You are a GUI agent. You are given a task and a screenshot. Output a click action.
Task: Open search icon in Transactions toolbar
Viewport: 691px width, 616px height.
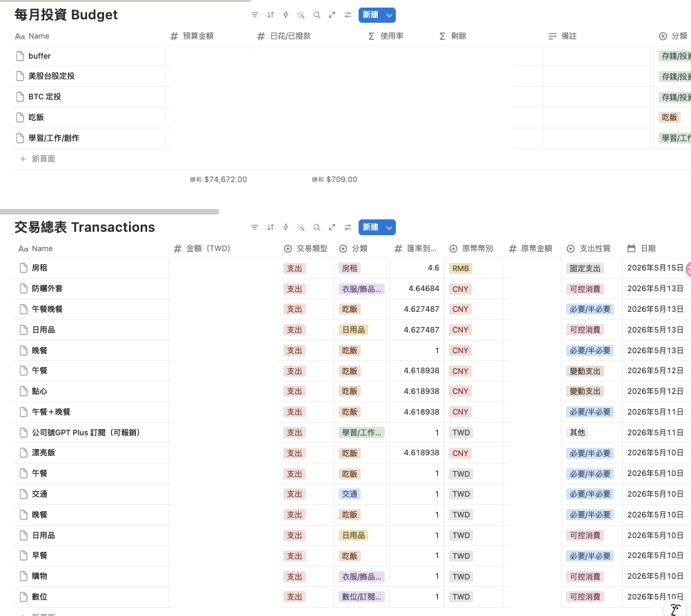[x=317, y=228]
